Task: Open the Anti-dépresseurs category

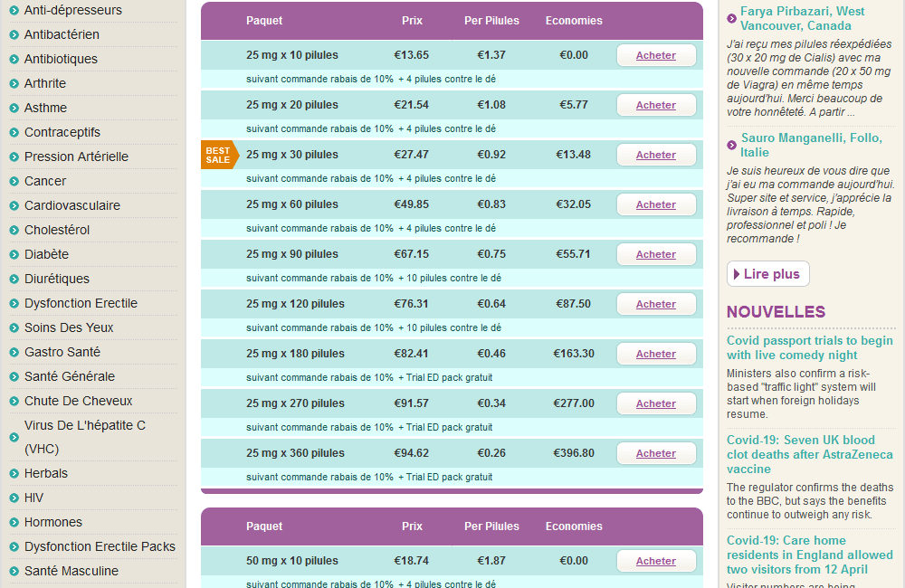Action: point(72,10)
